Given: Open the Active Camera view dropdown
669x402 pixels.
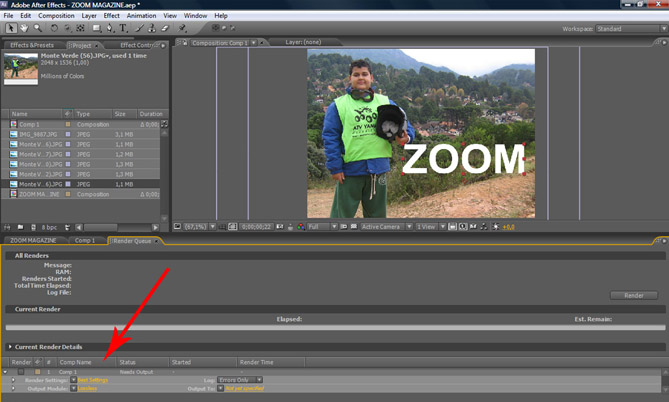Looking at the screenshot, I should 384,227.
